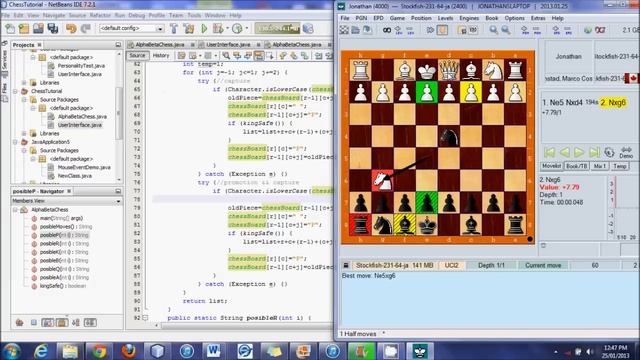Switch to first AlphaBetaChess.java editor tab

point(160,44)
